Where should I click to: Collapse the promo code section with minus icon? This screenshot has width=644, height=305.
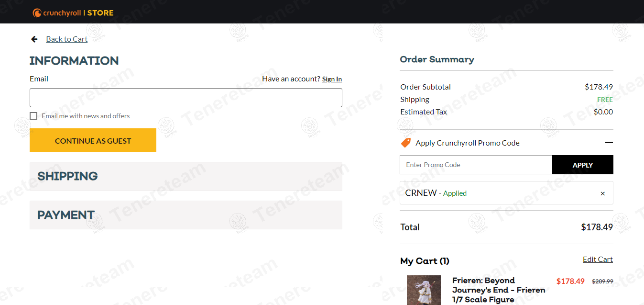[609, 143]
